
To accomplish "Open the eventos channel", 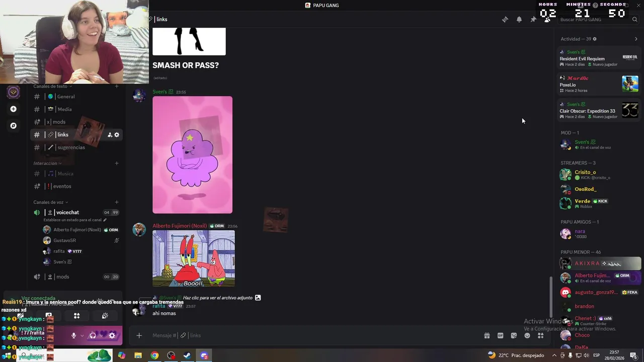I will point(75,186).
